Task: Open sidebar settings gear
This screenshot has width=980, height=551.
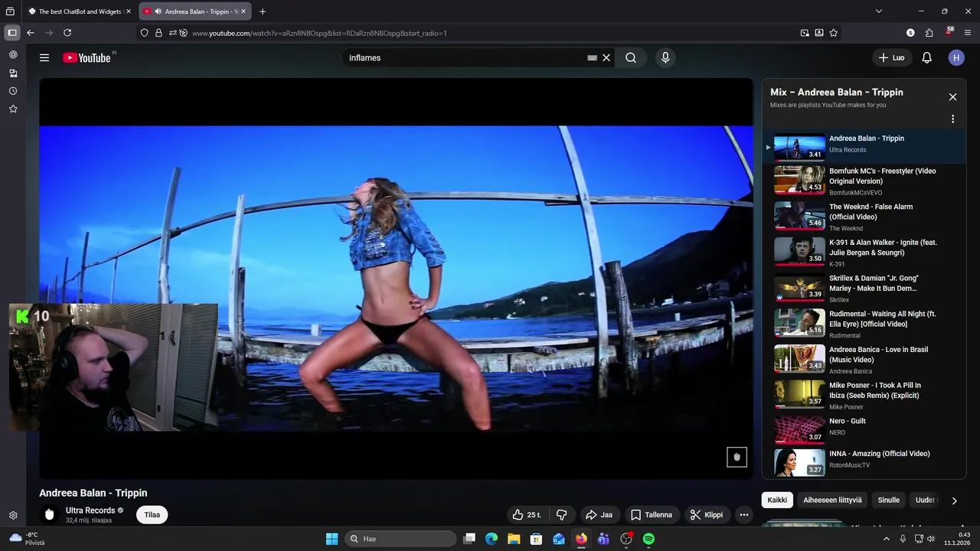Action: 13,516
